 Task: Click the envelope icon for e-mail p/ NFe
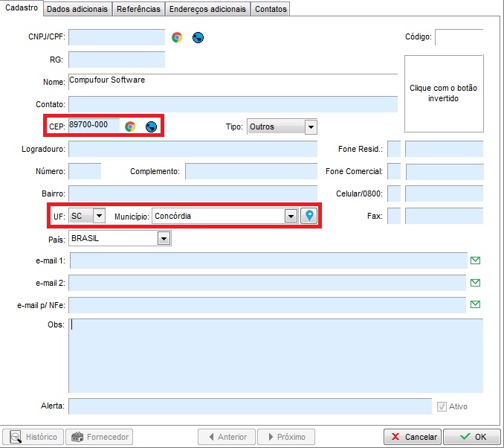point(476,304)
